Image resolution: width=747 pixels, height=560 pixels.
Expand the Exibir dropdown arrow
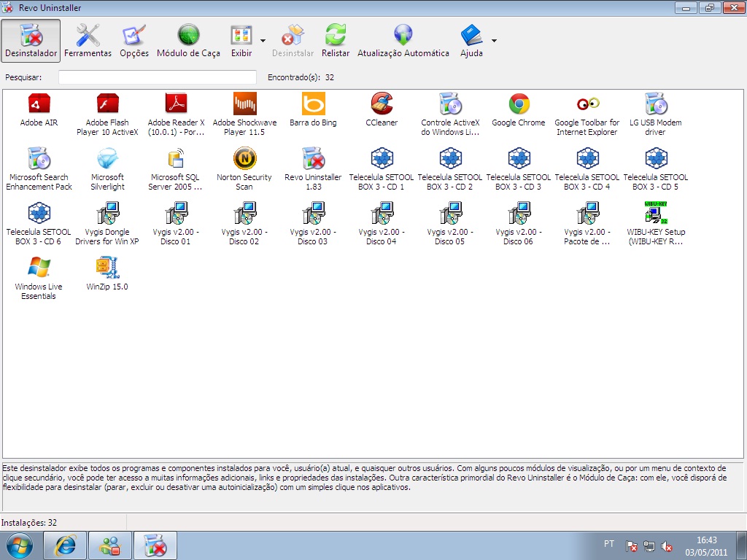pos(263,41)
